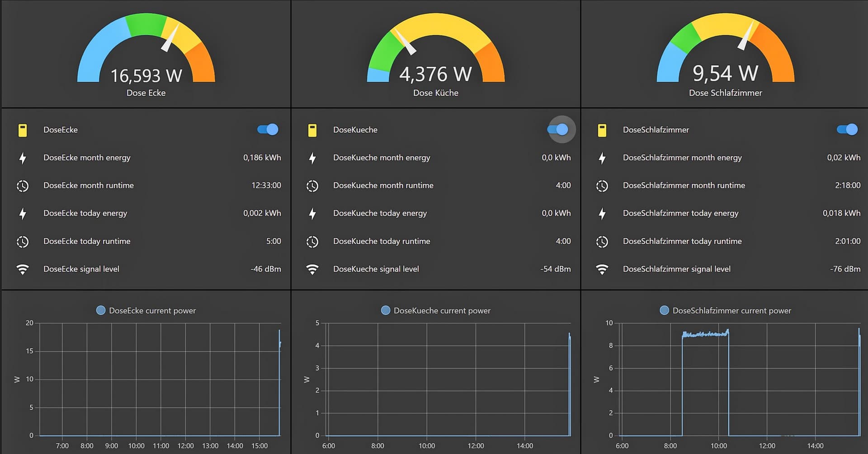Click the socket icon next to DoseKueche

pyautogui.click(x=312, y=130)
